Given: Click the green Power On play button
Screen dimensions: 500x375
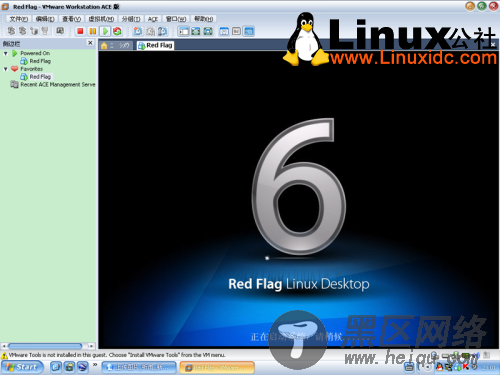Looking at the screenshot, I should pyautogui.click(x=105, y=31).
